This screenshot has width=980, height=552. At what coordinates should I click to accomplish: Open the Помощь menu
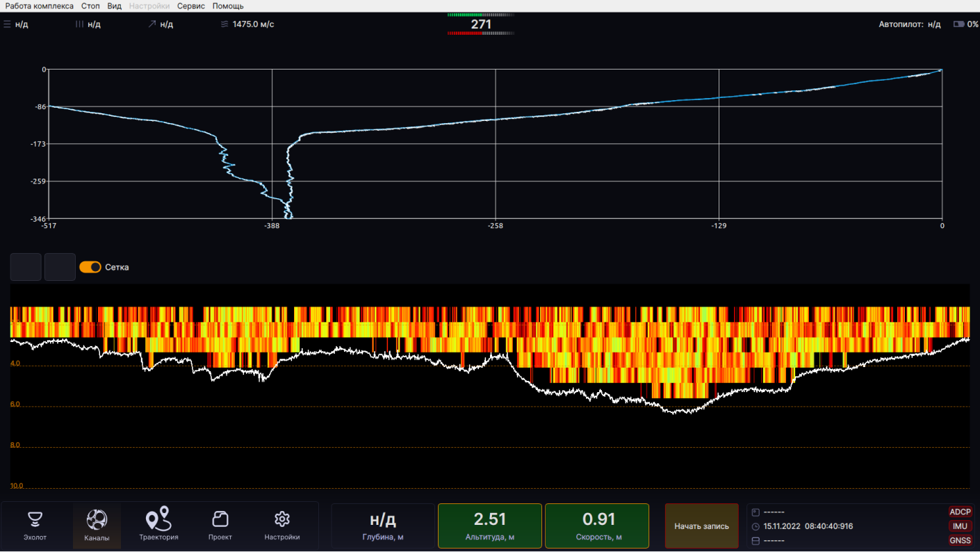(228, 6)
